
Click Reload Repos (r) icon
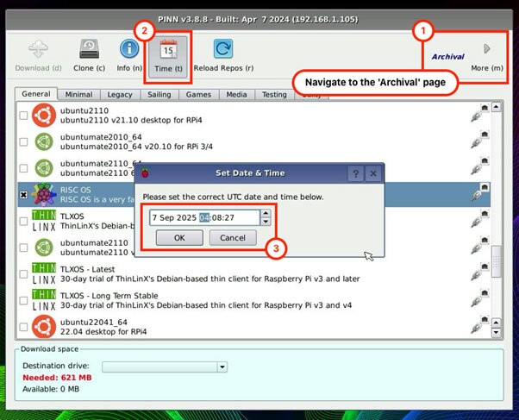(223, 49)
